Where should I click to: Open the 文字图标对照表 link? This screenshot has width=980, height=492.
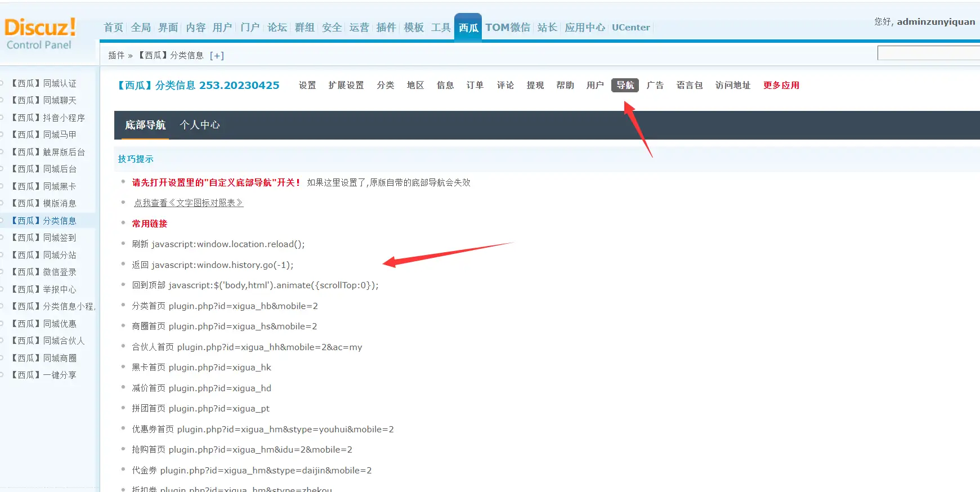click(189, 203)
